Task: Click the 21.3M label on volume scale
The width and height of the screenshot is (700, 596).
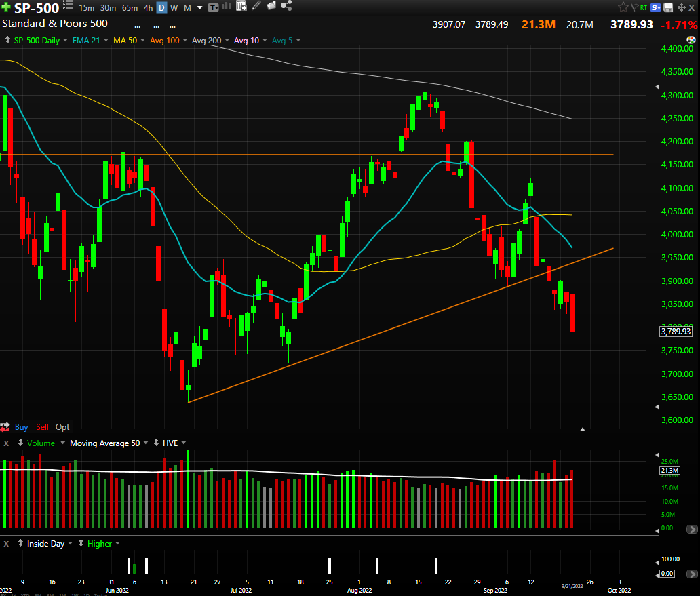Action: [669, 471]
